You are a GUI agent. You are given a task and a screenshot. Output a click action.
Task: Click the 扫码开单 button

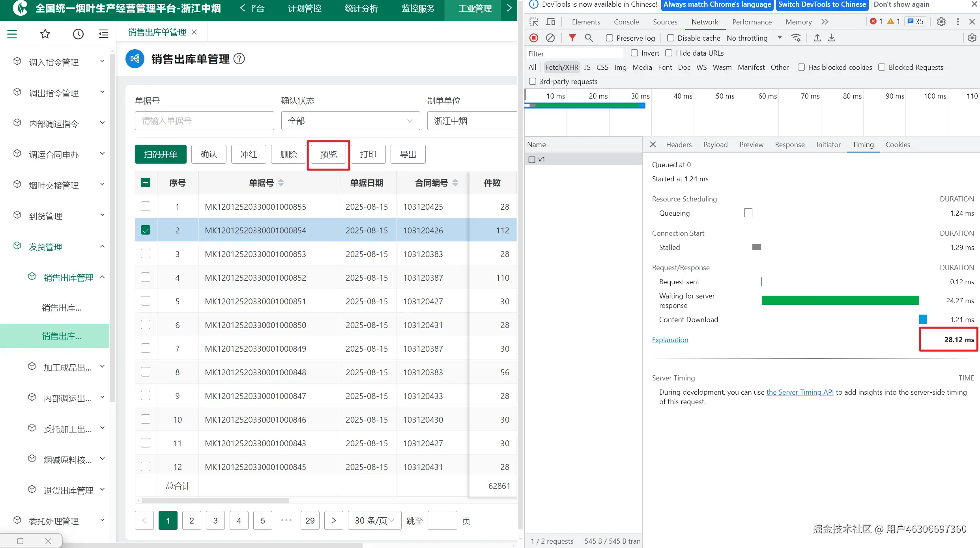(x=161, y=154)
